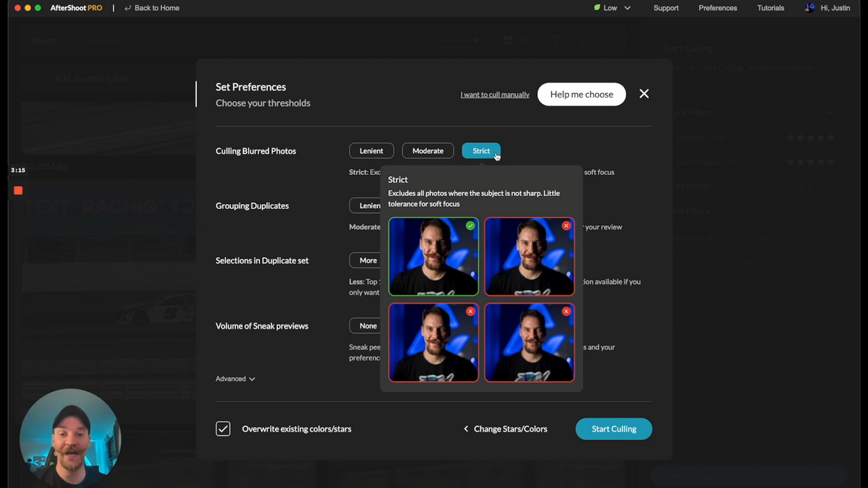Click the Back to Home arrow
Screen dimensions: 868x488
[x=127, y=8]
